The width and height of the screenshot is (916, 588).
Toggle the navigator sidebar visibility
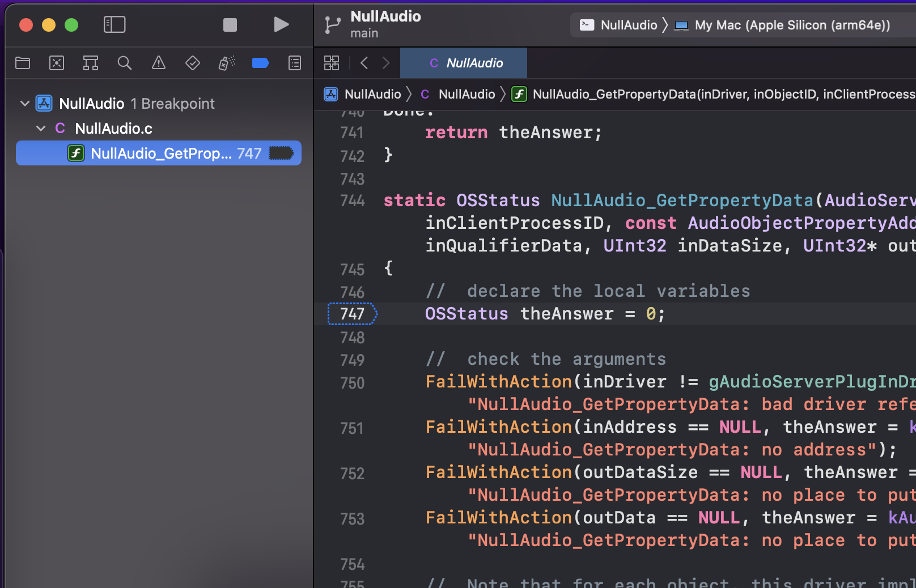pyautogui.click(x=114, y=24)
